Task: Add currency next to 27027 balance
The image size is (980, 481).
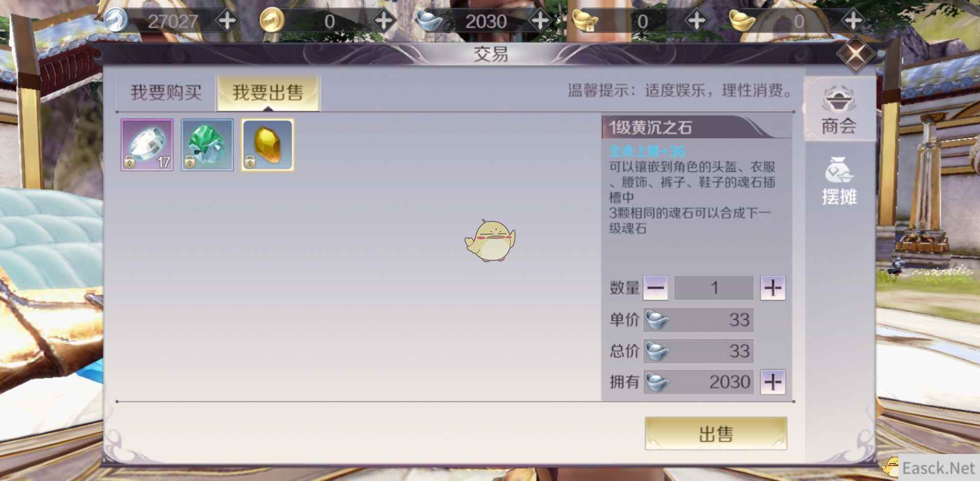Action: (x=227, y=21)
